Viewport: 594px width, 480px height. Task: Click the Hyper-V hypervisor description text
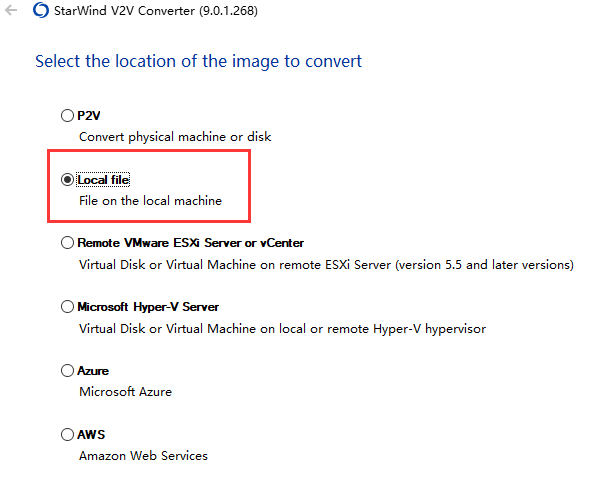(x=282, y=329)
